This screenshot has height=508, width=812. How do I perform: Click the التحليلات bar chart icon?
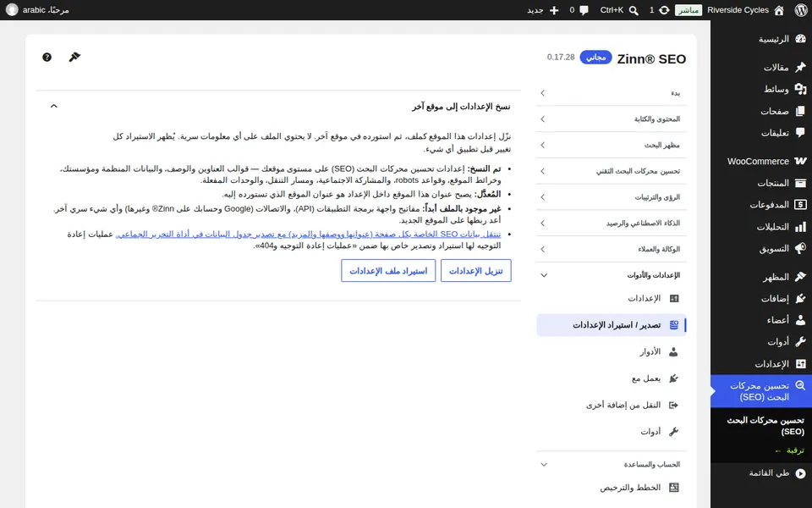(x=801, y=227)
